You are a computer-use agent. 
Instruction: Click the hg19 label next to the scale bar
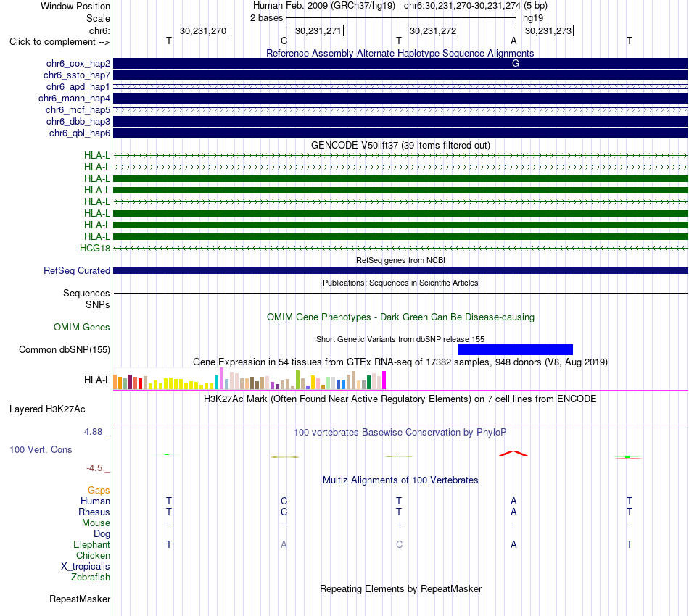533,18
